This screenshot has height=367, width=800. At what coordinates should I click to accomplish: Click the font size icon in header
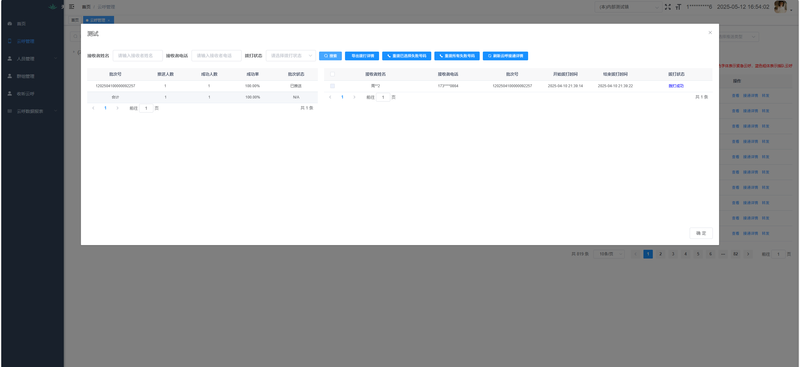tap(678, 7)
